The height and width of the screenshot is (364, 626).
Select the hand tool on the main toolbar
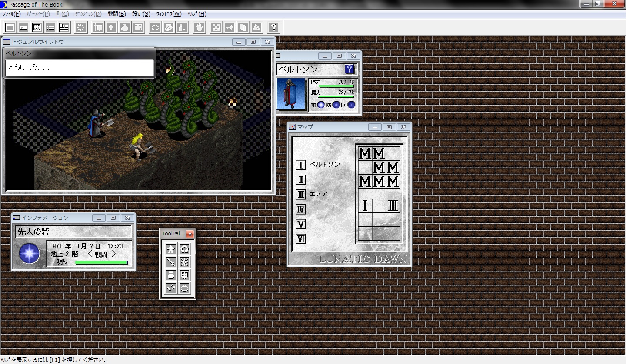point(199,27)
